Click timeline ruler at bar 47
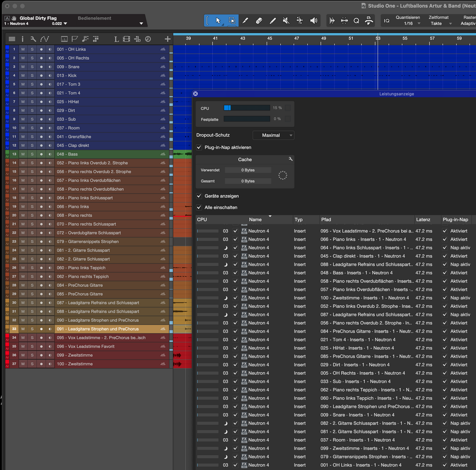This screenshot has width=476, height=470. [x=296, y=39]
